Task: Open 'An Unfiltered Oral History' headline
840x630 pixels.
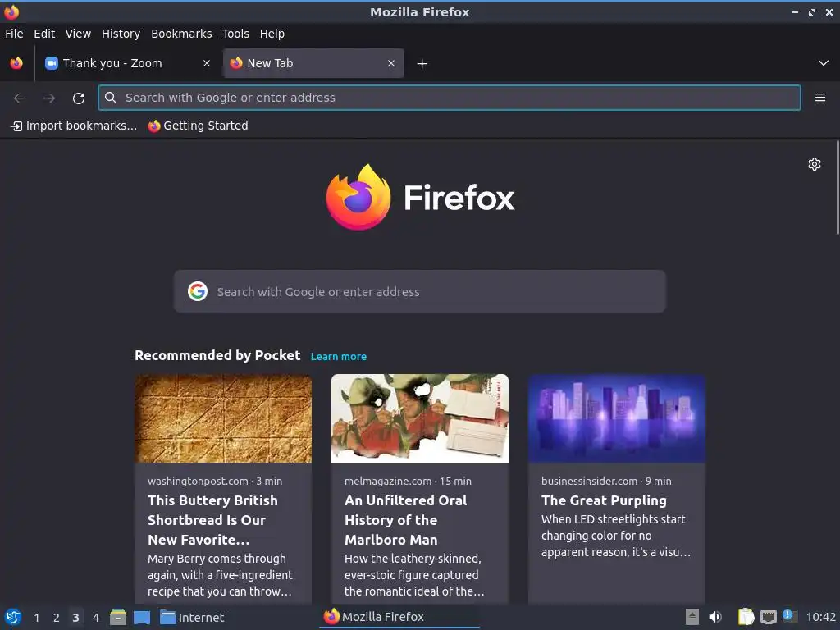Action: pyautogui.click(x=405, y=520)
